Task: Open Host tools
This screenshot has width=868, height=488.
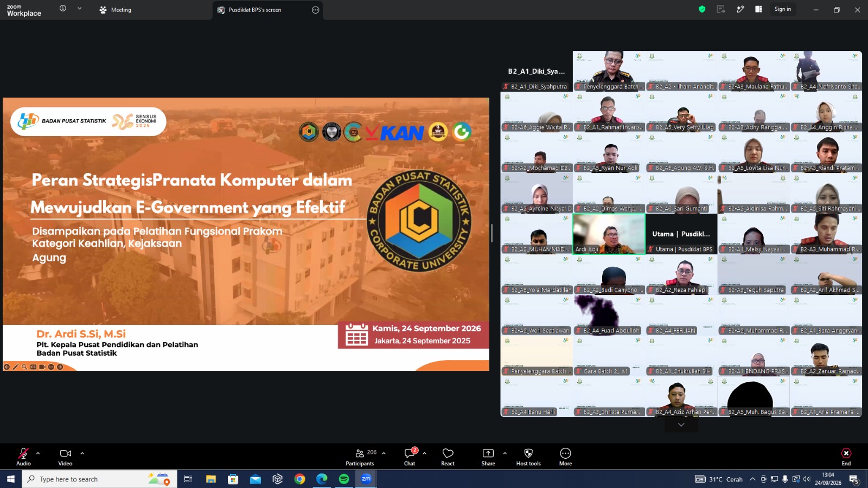Action: 528,457
